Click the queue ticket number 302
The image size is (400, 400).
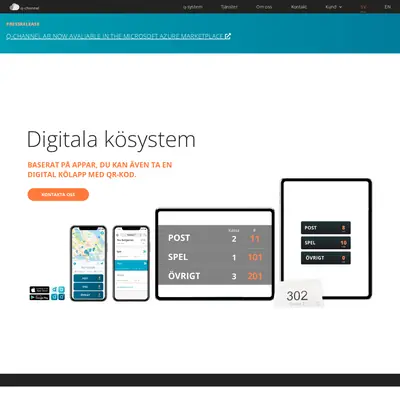pos(297,296)
